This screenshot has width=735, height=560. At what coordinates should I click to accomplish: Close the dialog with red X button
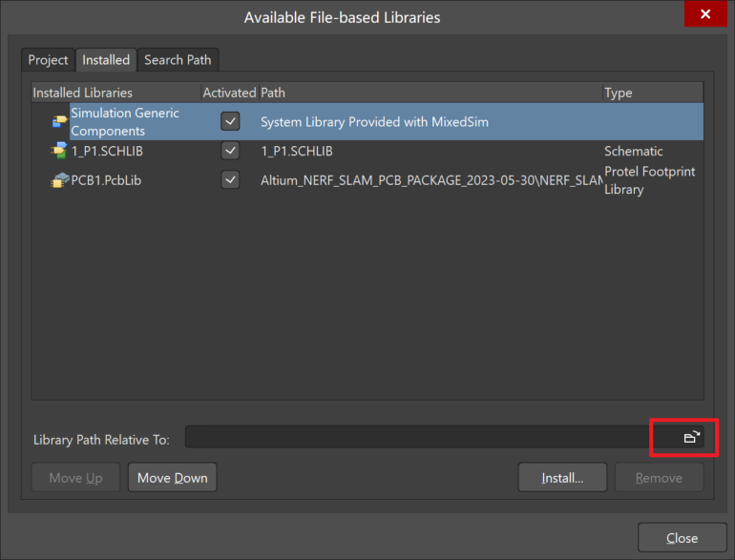[x=705, y=15]
